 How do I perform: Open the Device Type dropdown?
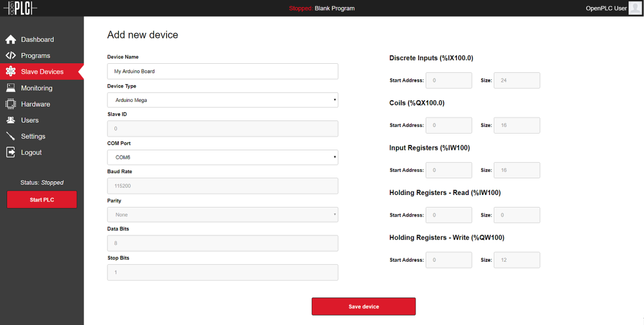pos(222,100)
